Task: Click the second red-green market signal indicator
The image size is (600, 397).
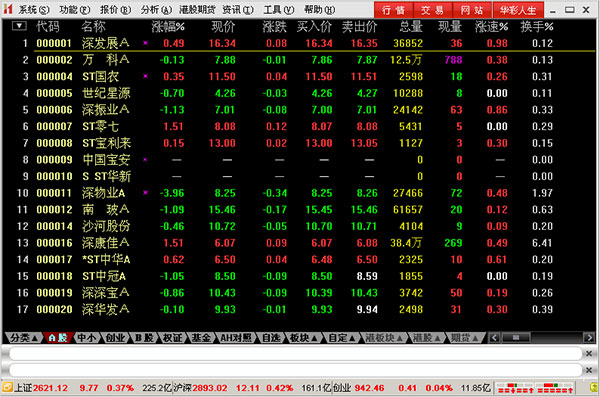Action: (x=555, y=388)
